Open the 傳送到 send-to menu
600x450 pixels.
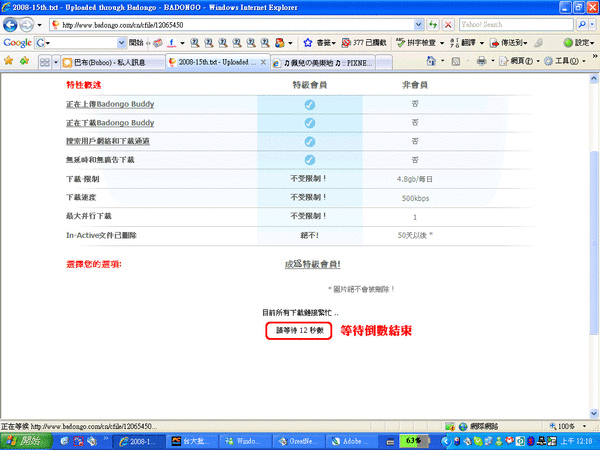coord(509,42)
